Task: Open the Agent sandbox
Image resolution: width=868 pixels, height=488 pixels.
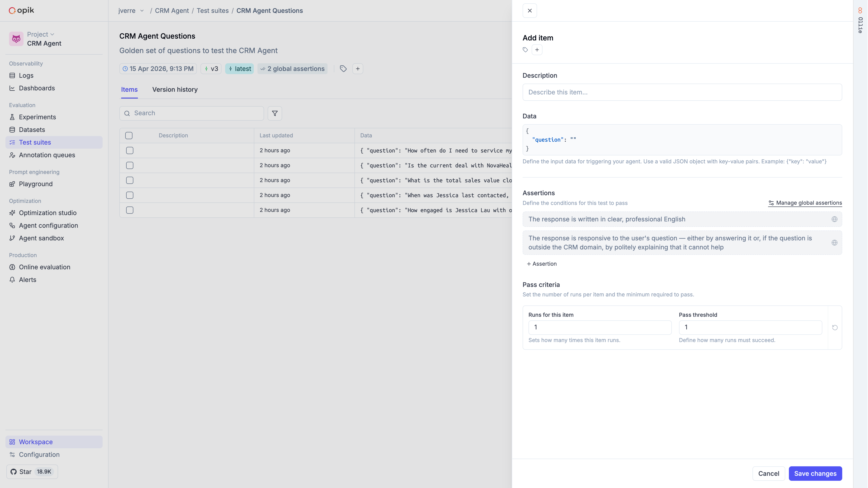Action: (x=41, y=238)
